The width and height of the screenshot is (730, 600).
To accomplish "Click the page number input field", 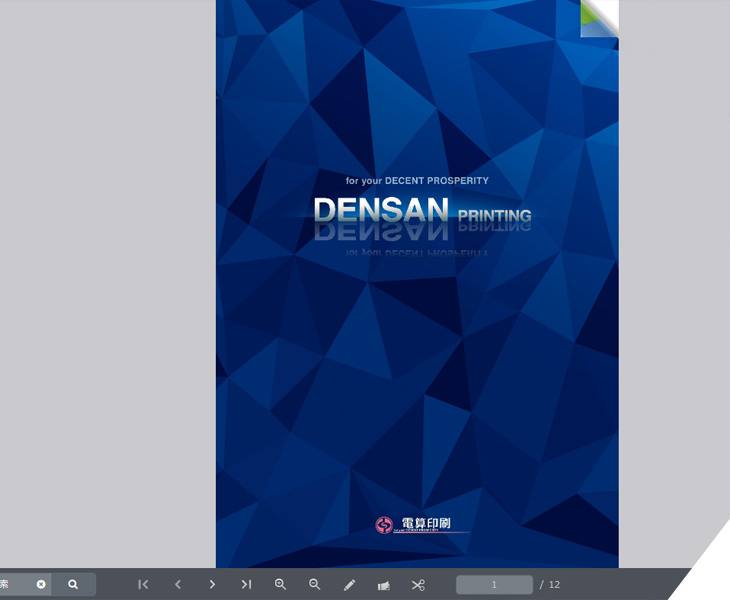I will coord(494,585).
